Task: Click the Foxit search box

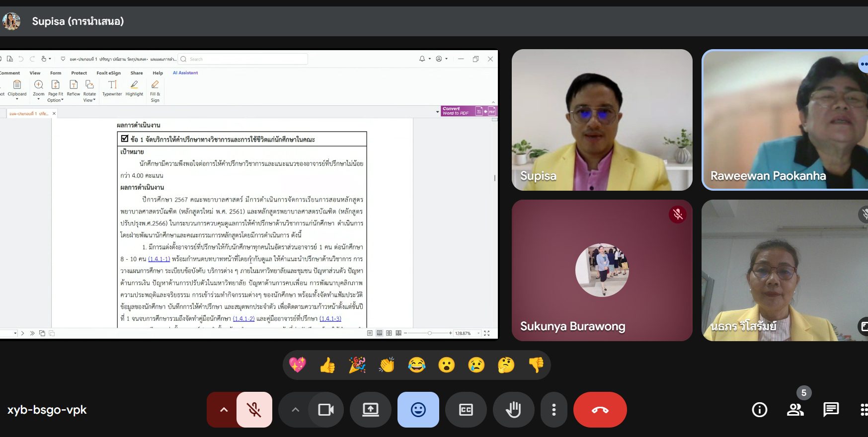Action: pyautogui.click(x=243, y=59)
